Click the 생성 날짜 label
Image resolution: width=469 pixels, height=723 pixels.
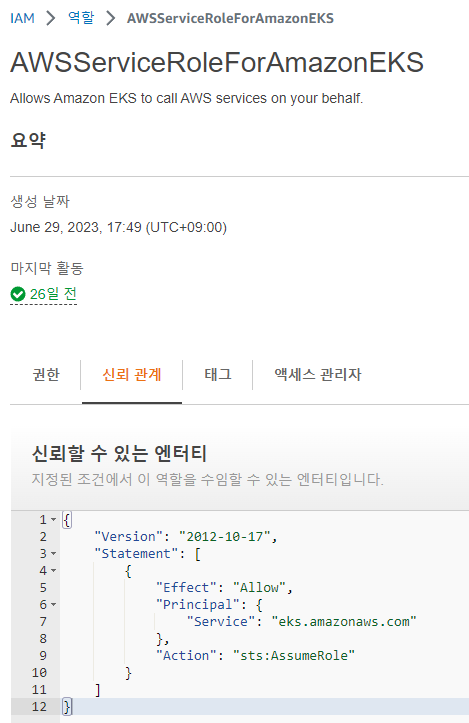coord(40,201)
